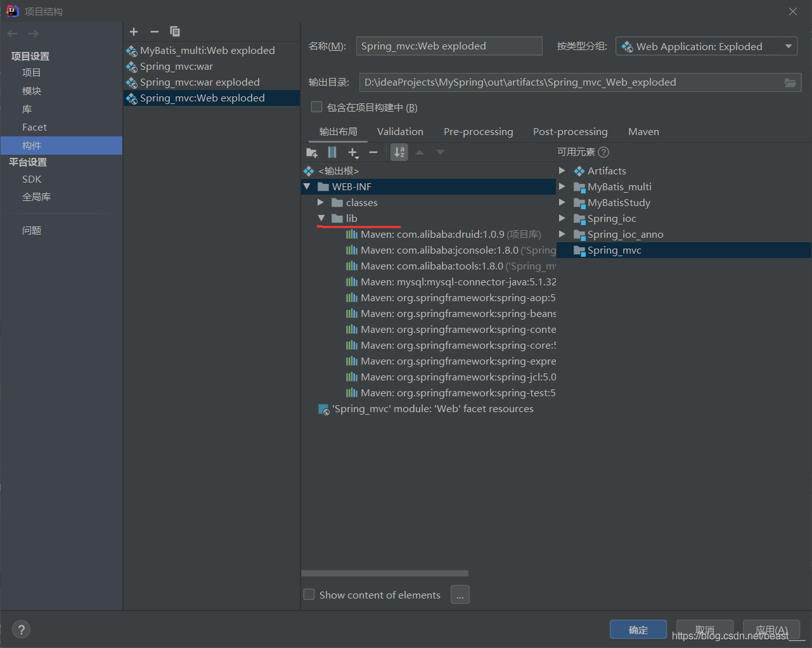Open help for available elements
The height and width of the screenshot is (648, 812).
603,152
